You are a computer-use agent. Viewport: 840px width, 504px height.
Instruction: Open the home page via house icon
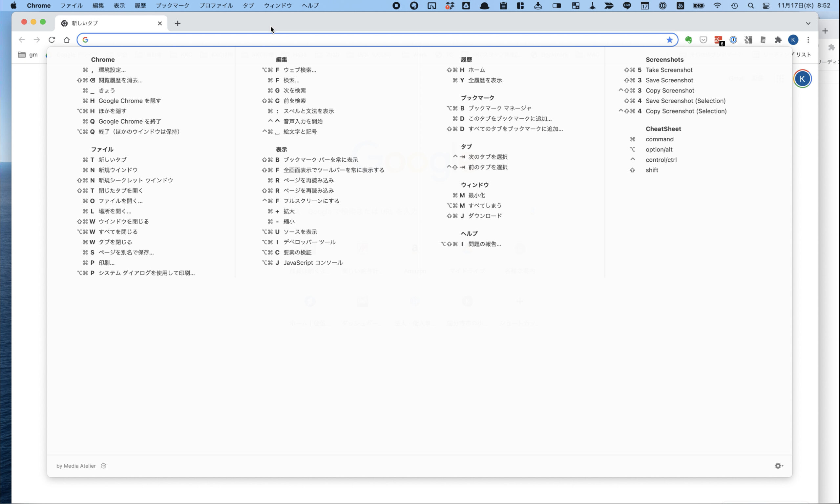coord(67,40)
